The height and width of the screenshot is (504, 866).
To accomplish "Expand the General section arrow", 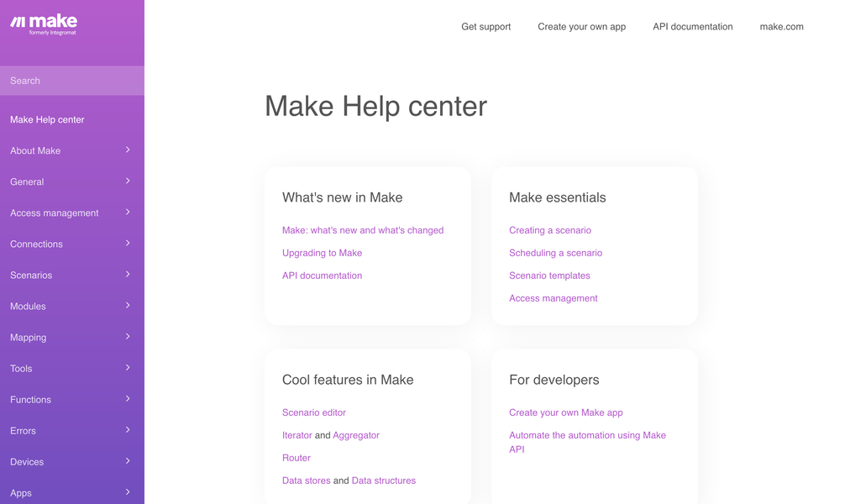I will (x=128, y=181).
